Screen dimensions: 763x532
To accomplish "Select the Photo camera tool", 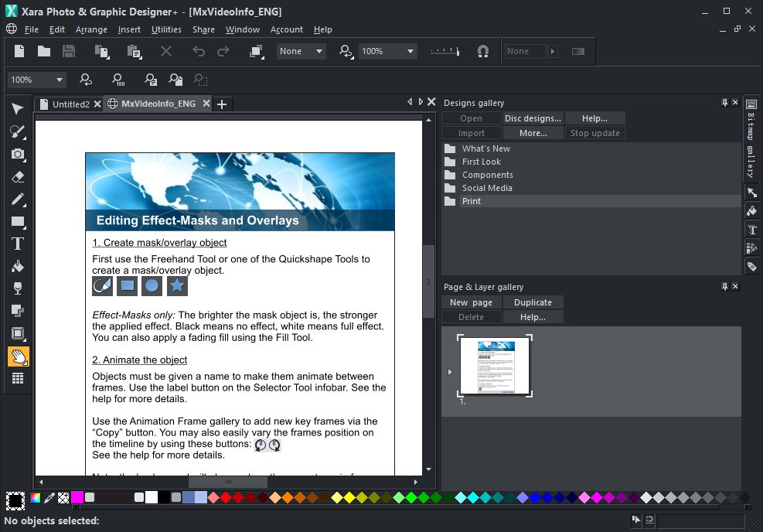I will 17,154.
